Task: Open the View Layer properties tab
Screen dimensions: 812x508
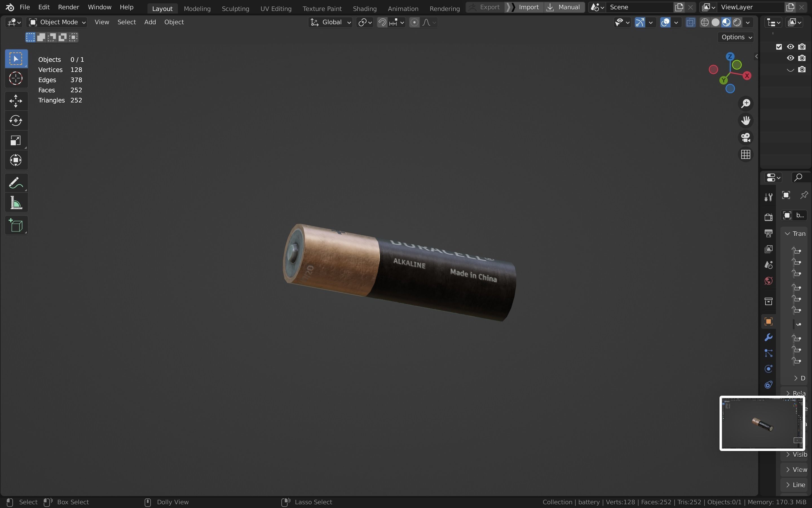Action: pos(768,249)
